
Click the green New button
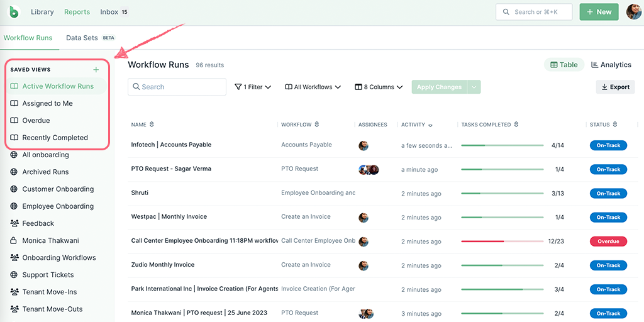click(599, 12)
